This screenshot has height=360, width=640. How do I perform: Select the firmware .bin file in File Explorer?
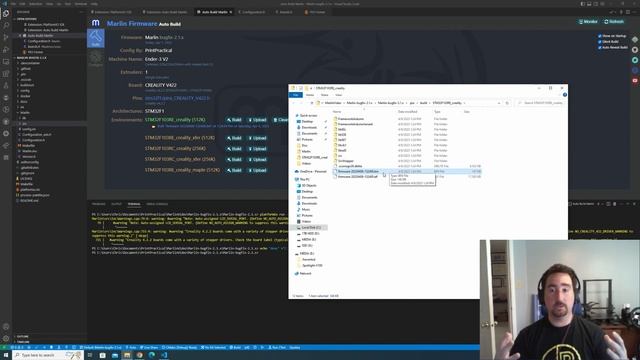tap(407, 171)
